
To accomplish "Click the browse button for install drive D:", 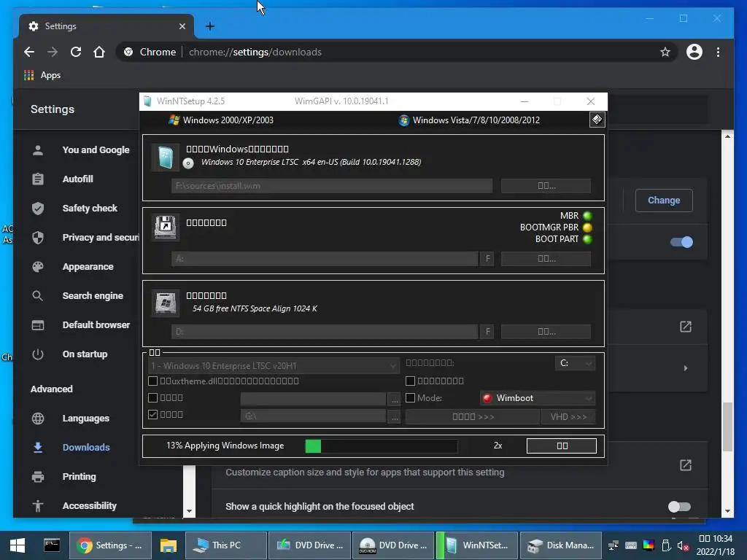I will (x=546, y=332).
